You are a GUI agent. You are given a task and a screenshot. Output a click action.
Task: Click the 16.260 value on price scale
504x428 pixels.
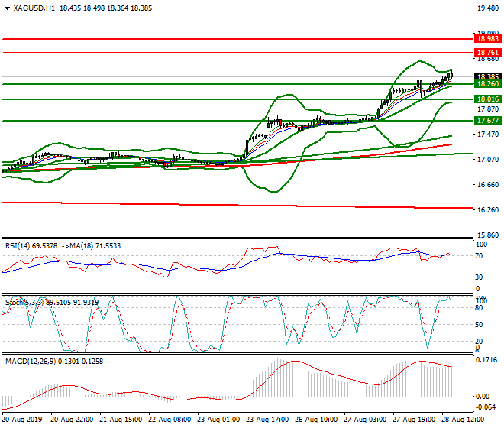[486, 209]
